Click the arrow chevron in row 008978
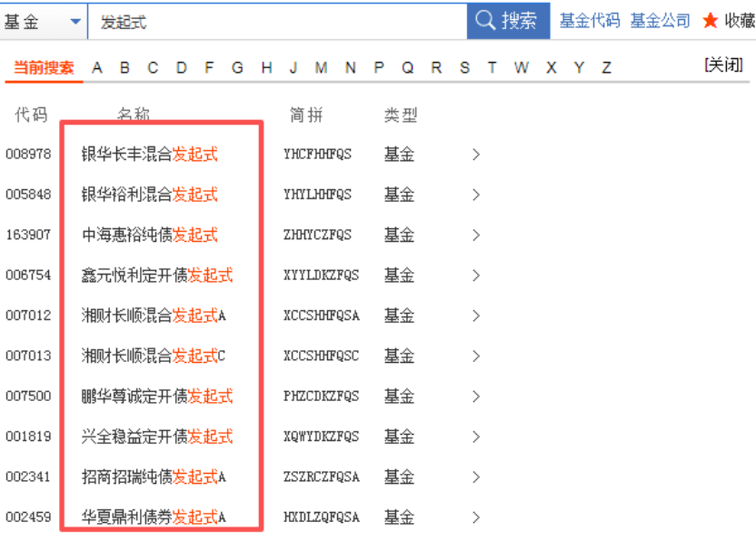Screen dimensions: 756x542 [476, 155]
